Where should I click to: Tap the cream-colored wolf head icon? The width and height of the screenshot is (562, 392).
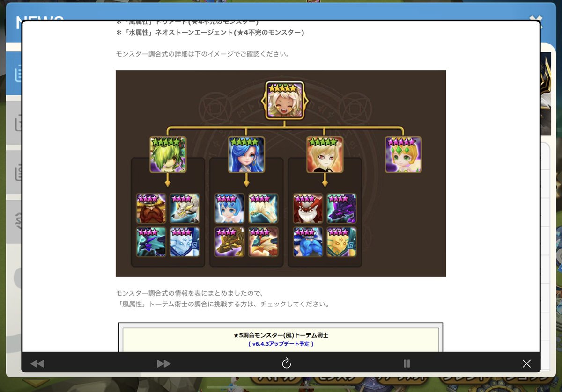click(x=263, y=208)
